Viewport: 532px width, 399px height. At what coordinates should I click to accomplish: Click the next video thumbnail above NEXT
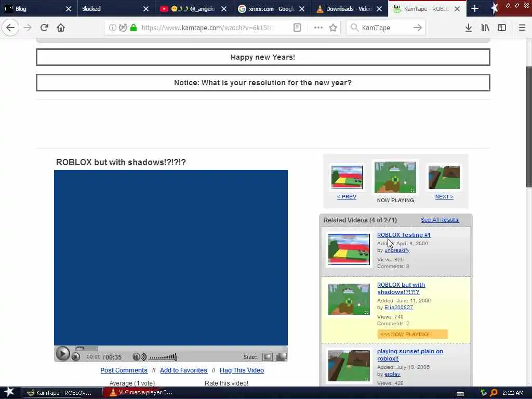(444, 178)
